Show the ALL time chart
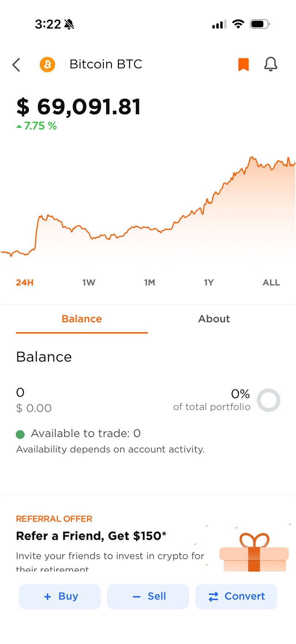This screenshot has height=644, width=296. click(271, 283)
